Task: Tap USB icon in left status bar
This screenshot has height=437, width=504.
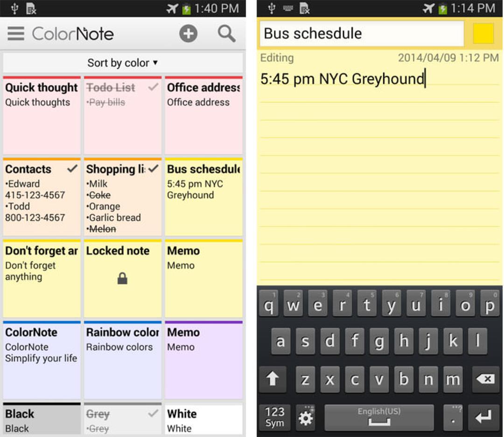Action: [x=14, y=9]
